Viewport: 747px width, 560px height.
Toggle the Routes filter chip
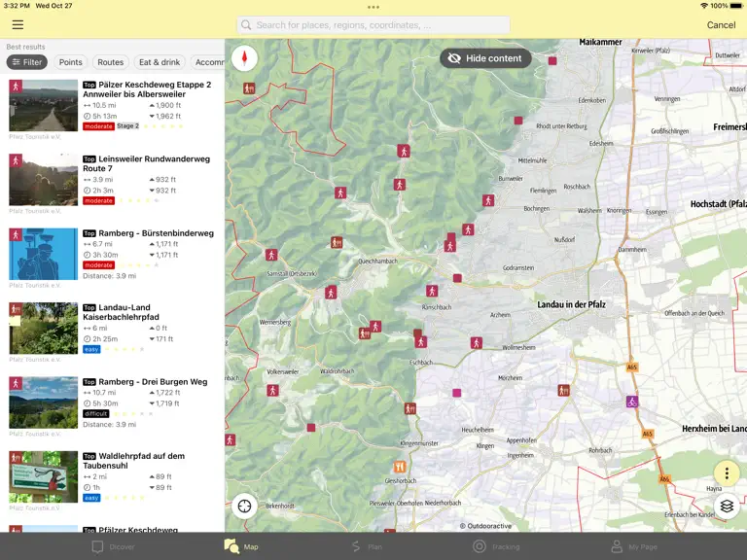pyautogui.click(x=111, y=62)
